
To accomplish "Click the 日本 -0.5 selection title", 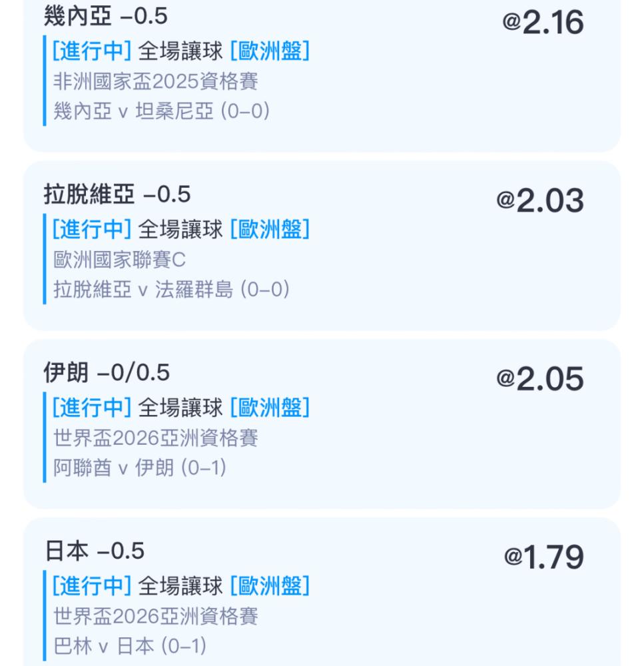I will [x=94, y=551].
